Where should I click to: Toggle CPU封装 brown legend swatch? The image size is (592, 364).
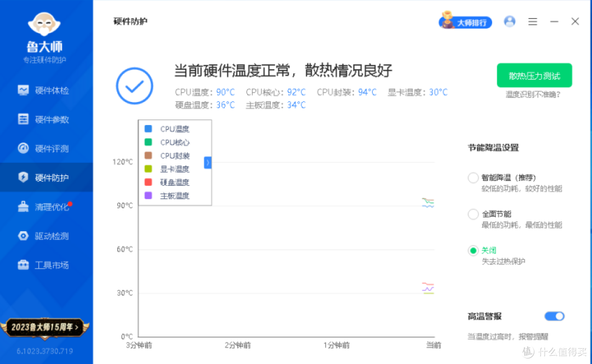click(149, 156)
